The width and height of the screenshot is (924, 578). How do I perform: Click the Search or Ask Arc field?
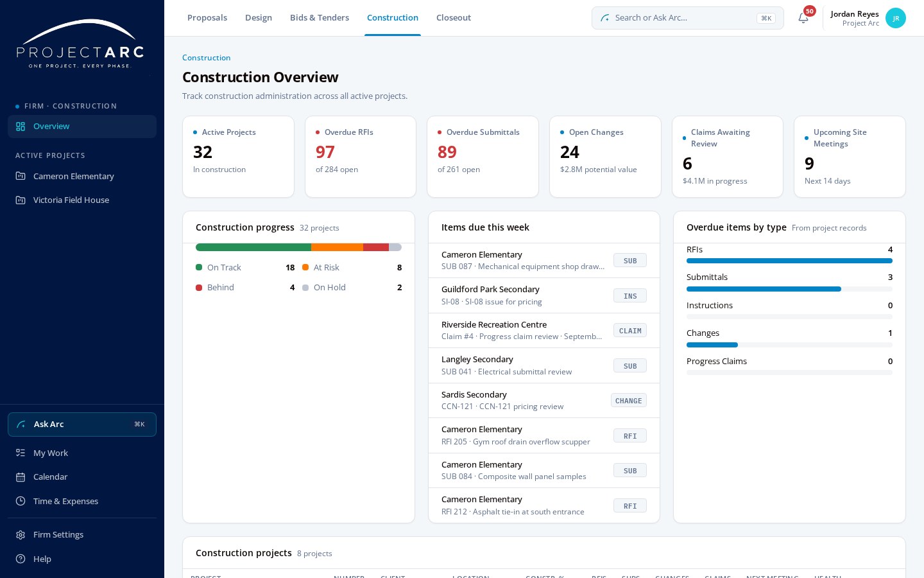(x=688, y=18)
